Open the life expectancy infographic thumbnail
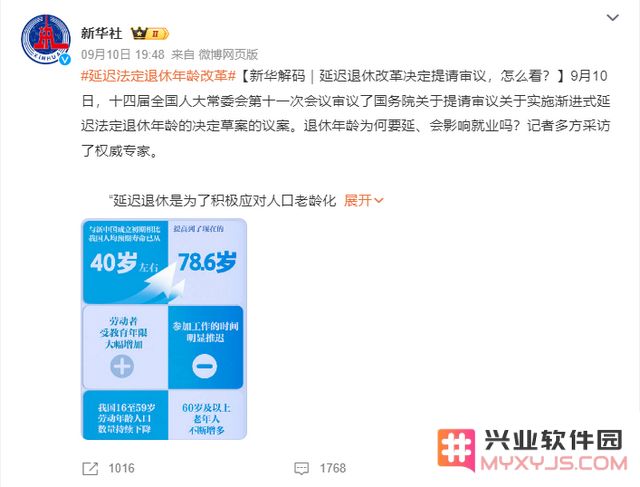 (x=164, y=329)
